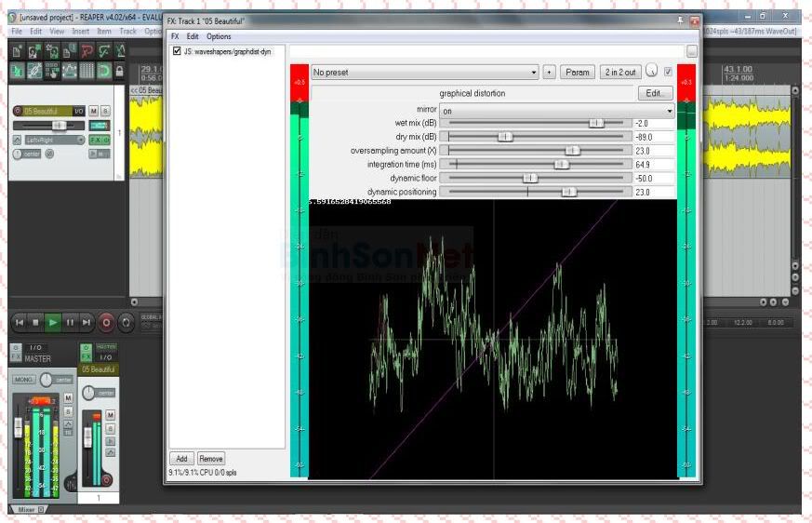This screenshot has height=523, width=812.
Task: Uncheck the JS: waveshapers/graphdist-dyn plugin checkbox
Action: [177, 52]
